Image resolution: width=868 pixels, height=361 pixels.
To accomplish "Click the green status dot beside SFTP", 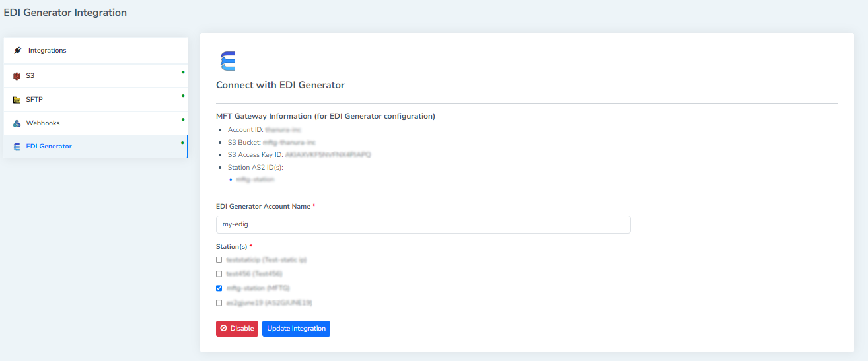I will (183, 95).
